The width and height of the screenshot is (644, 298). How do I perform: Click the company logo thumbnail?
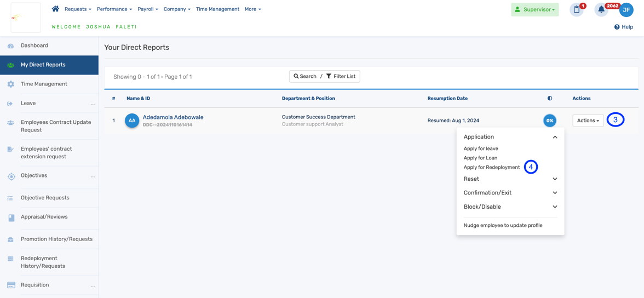(26, 18)
